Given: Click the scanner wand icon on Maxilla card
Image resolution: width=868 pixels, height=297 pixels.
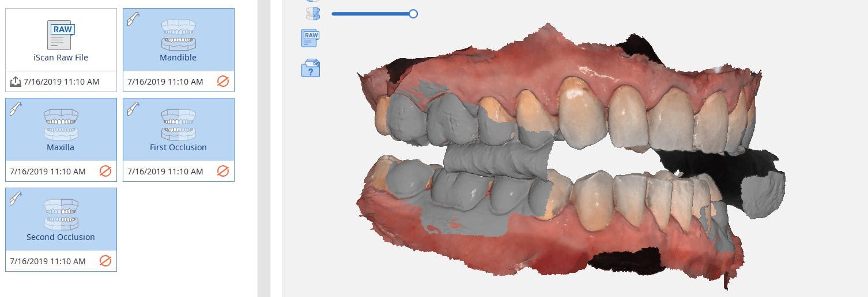Looking at the screenshot, I should coord(14,108).
